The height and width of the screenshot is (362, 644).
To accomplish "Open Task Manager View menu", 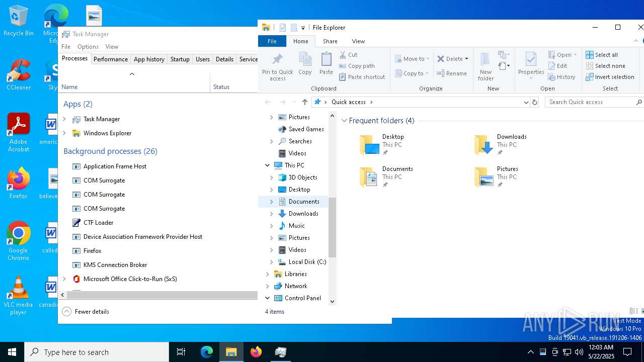I will click(x=112, y=47).
